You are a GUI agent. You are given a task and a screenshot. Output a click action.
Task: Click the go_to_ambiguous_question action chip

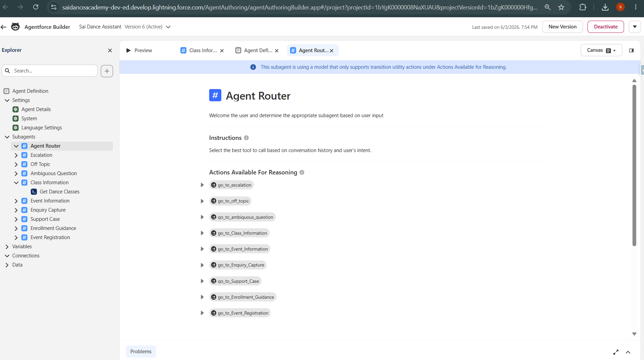pos(242,217)
